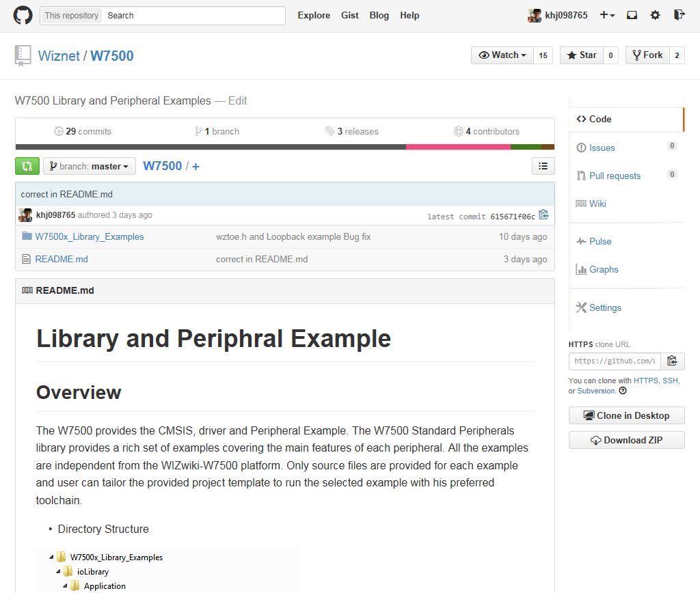700x593 pixels.
Task: Copy HTTPS clone URL to clipboard
Action: (x=673, y=361)
